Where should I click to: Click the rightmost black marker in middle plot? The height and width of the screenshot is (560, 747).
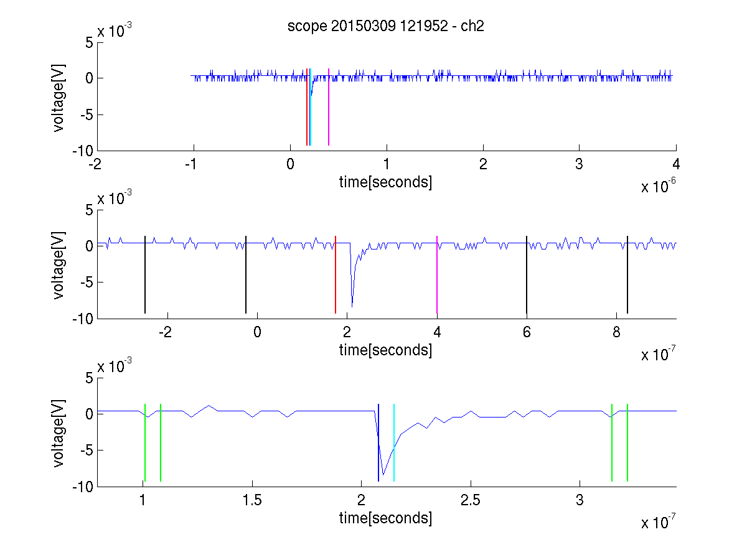627,274
